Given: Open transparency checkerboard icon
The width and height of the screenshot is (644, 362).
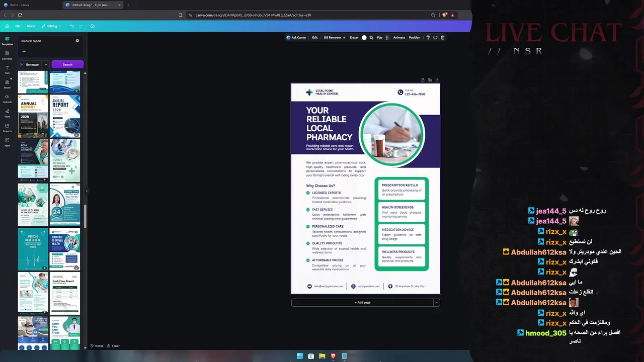Looking at the screenshot, I should (x=387, y=38).
